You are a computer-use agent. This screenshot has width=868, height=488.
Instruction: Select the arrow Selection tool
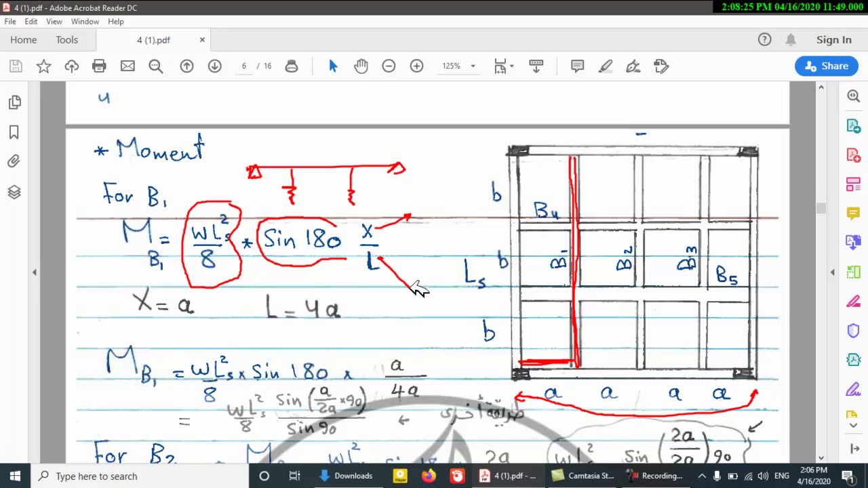tap(333, 66)
